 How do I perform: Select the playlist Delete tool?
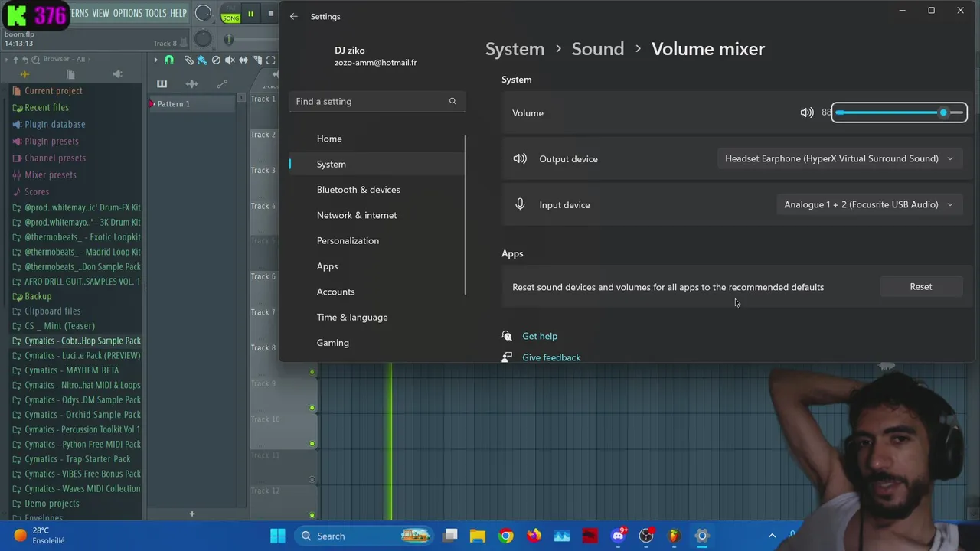[216, 60]
